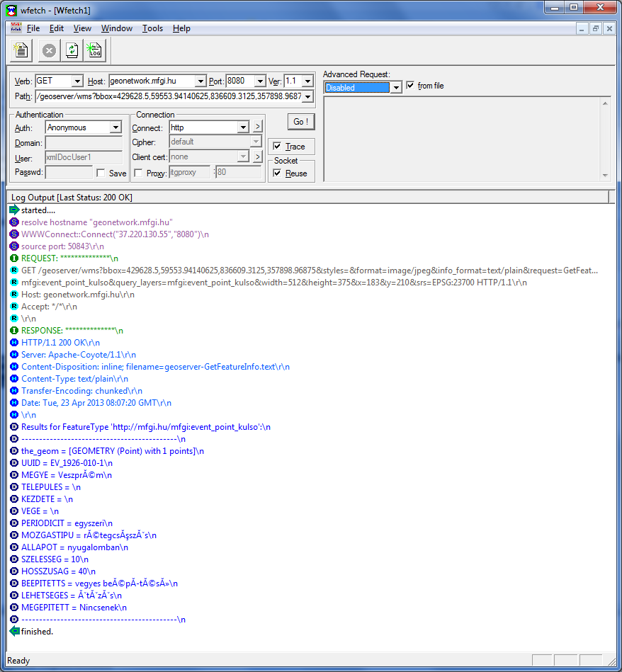The image size is (622, 672).
Task: Open the Port dropdown
Action: pyautogui.click(x=260, y=81)
